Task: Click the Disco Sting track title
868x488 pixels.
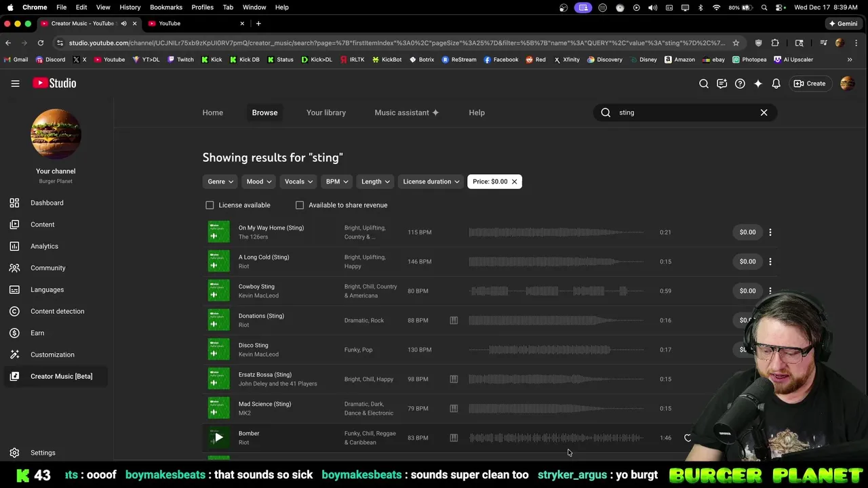Action: click(x=253, y=345)
